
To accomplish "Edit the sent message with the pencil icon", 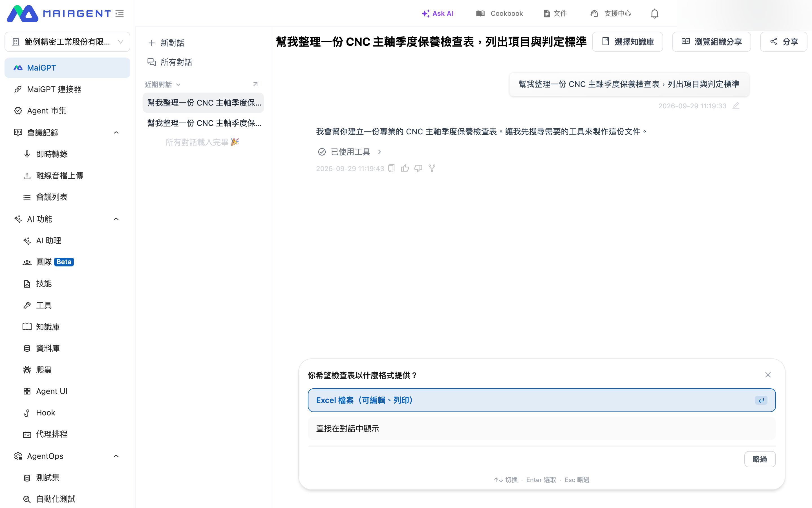I will (x=736, y=106).
